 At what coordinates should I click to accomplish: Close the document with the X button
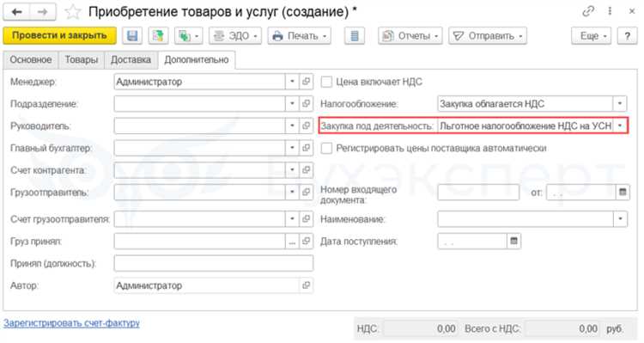click(x=632, y=11)
